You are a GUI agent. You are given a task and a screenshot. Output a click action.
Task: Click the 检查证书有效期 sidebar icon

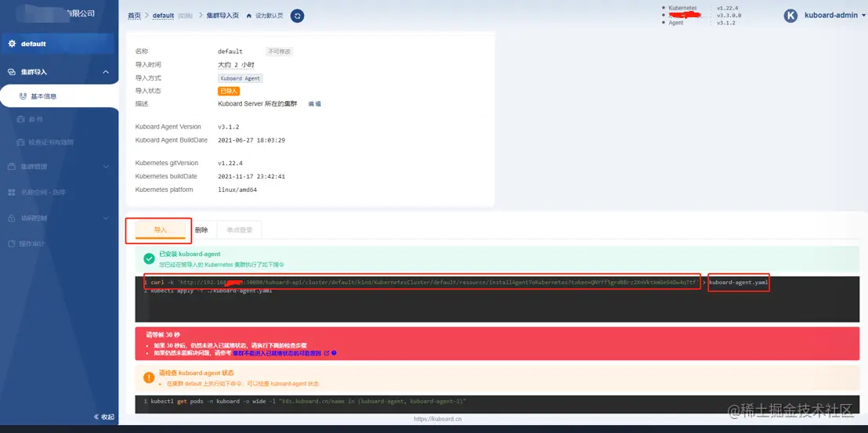21,143
